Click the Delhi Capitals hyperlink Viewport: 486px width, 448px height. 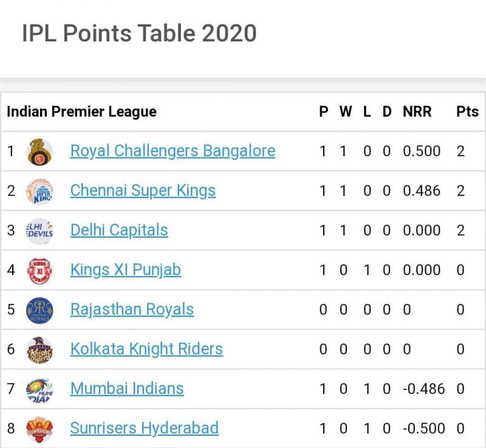119,230
